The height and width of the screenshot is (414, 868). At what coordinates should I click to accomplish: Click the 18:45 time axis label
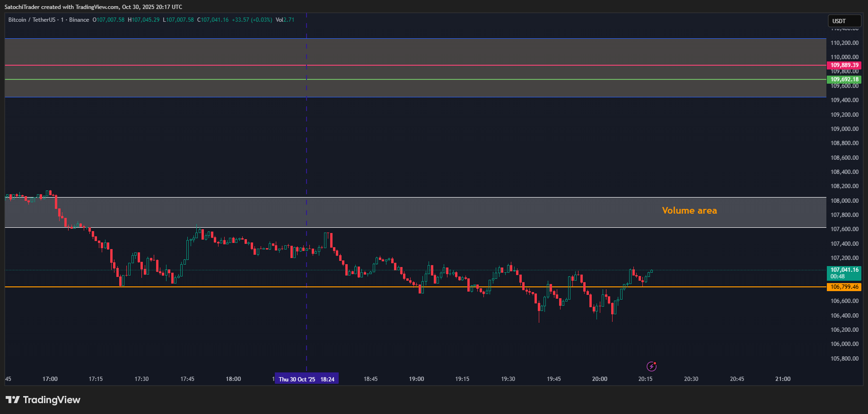coord(371,379)
